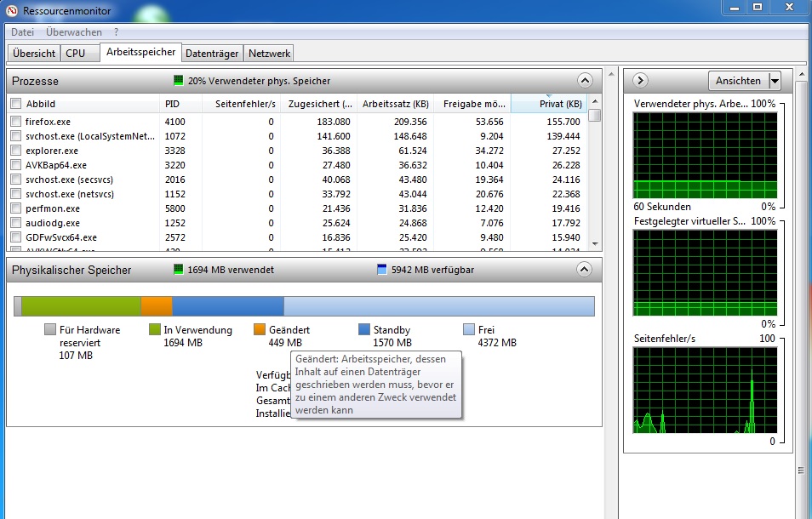Switch to the CPU tab
812x519 pixels.
(x=80, y=54)
